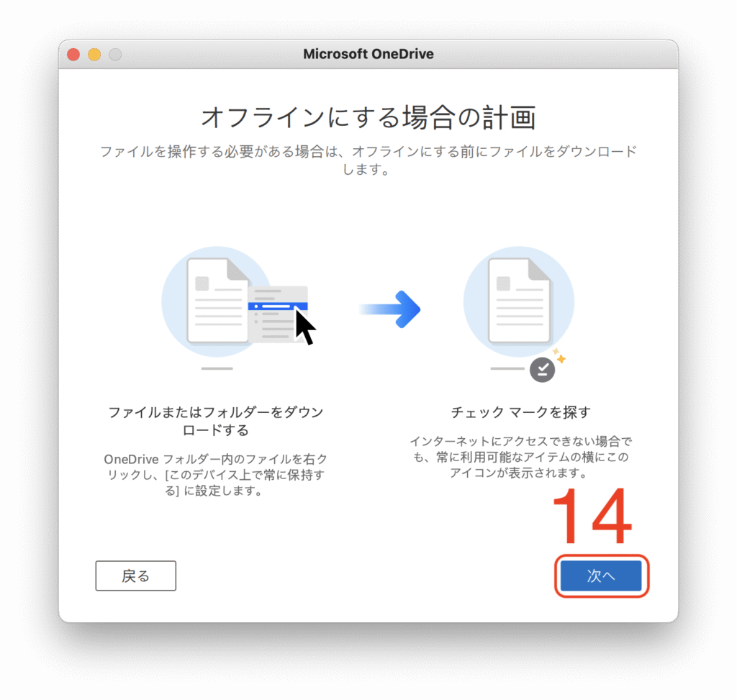Click the subtitle about downloading before offline
Viewport: 737px width, 700px height.
[x=368, y=160]
